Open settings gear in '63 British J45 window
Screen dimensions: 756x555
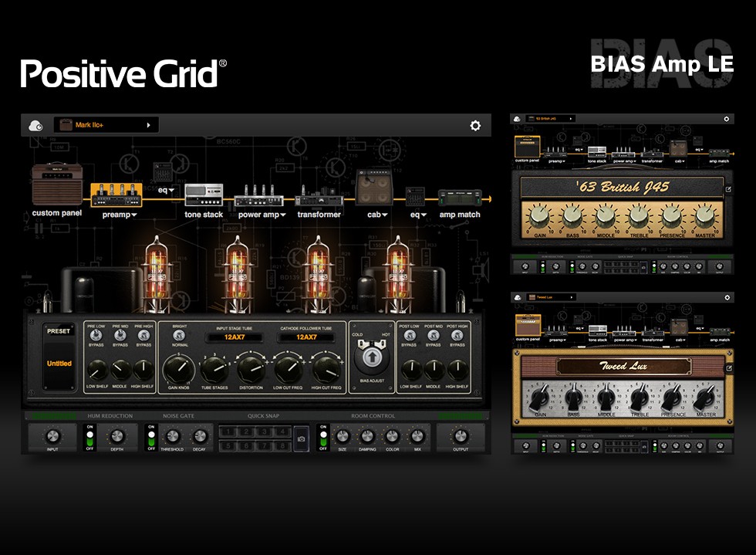[x=727, y=119]
